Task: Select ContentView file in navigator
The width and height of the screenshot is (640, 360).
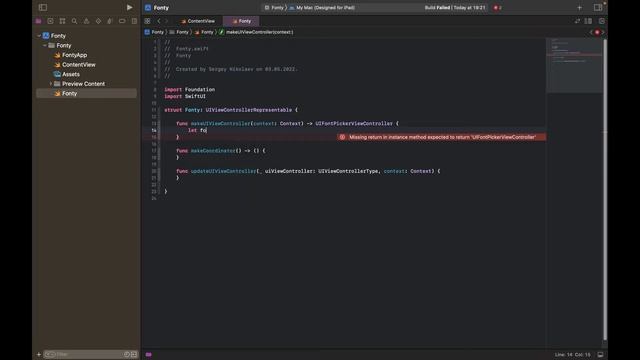Action: 75,64
